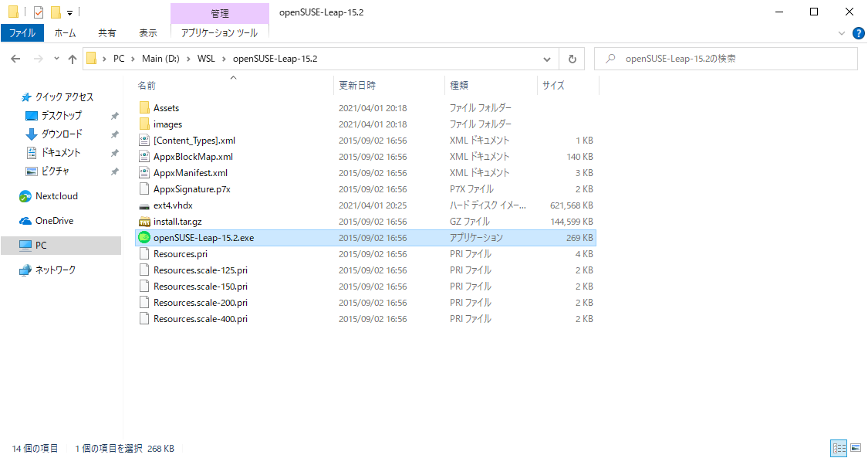Switch to details view in status bar

[839, 448]
